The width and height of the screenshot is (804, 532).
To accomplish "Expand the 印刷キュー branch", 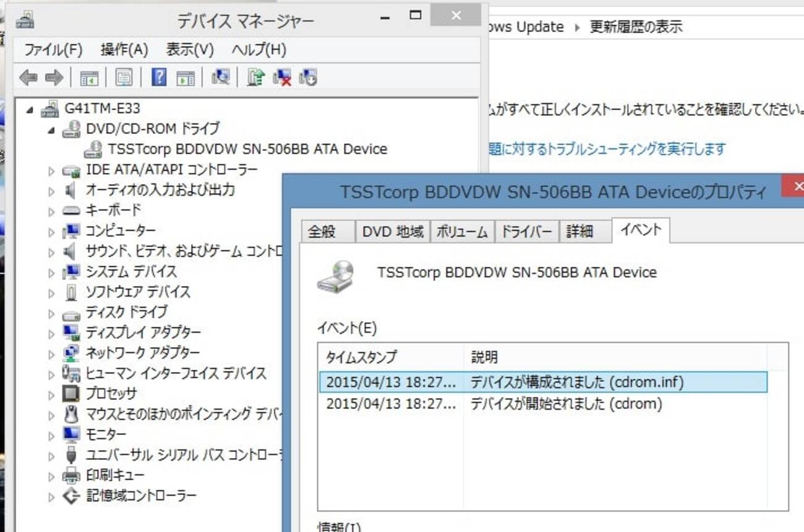I will pos(51,476).
